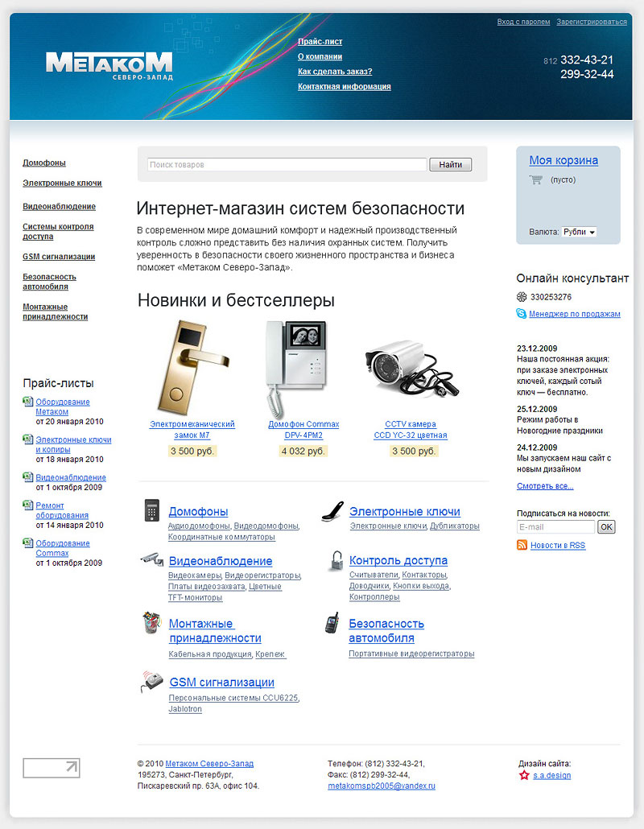Click the padlock icon beside Контроль доступа
Screen dimensions: 644x829
(334, 562)
